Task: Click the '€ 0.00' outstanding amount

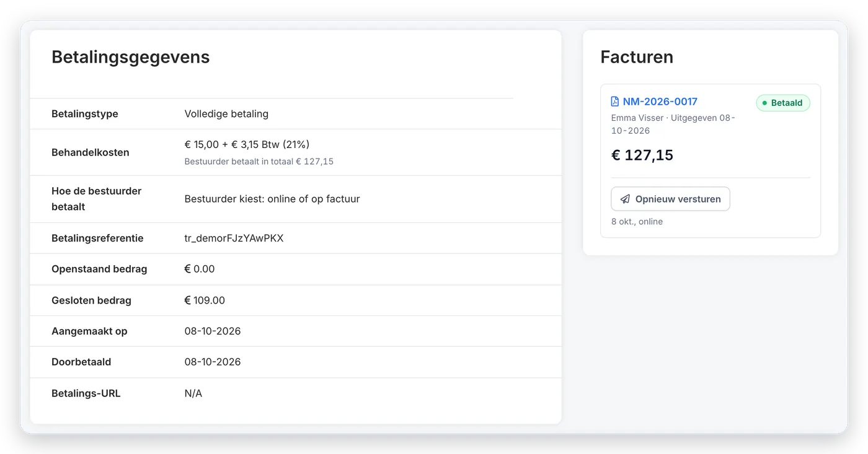Action: point(200,269)
